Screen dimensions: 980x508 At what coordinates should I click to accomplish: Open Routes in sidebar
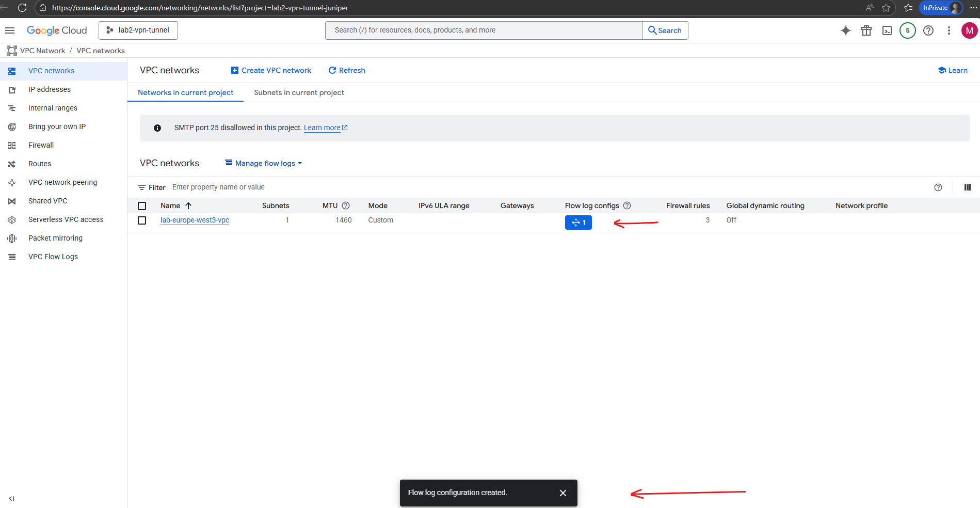click(40, 164)
